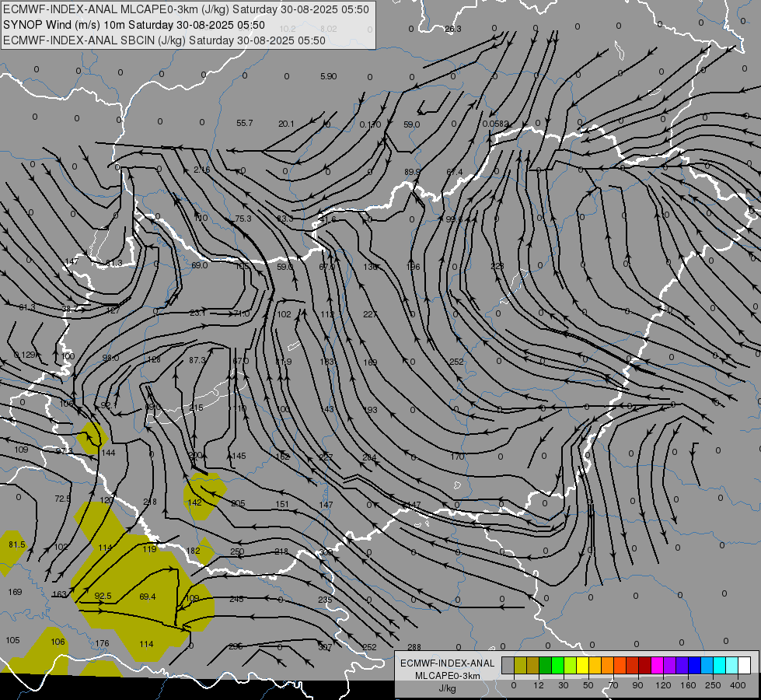Click the MLCAPE0-3km legend title
Image resolution: width=761 pixels, height=700 pixels.
point(447,676)
